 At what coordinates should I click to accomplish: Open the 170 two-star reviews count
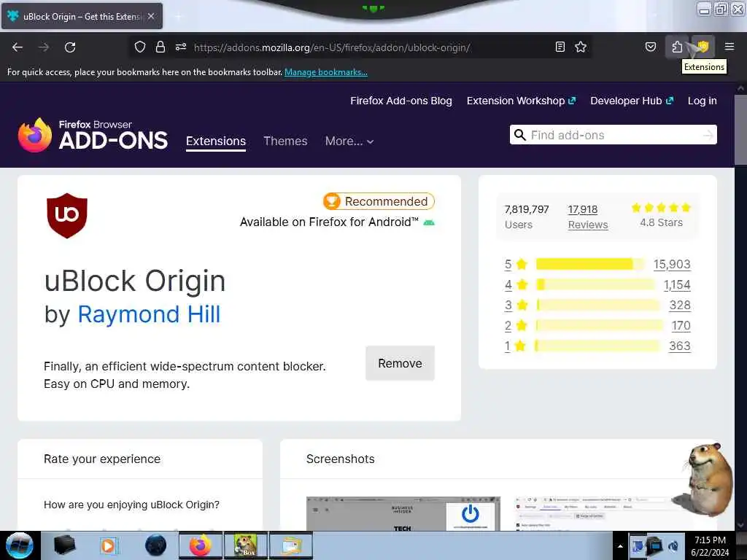(681, 326)
